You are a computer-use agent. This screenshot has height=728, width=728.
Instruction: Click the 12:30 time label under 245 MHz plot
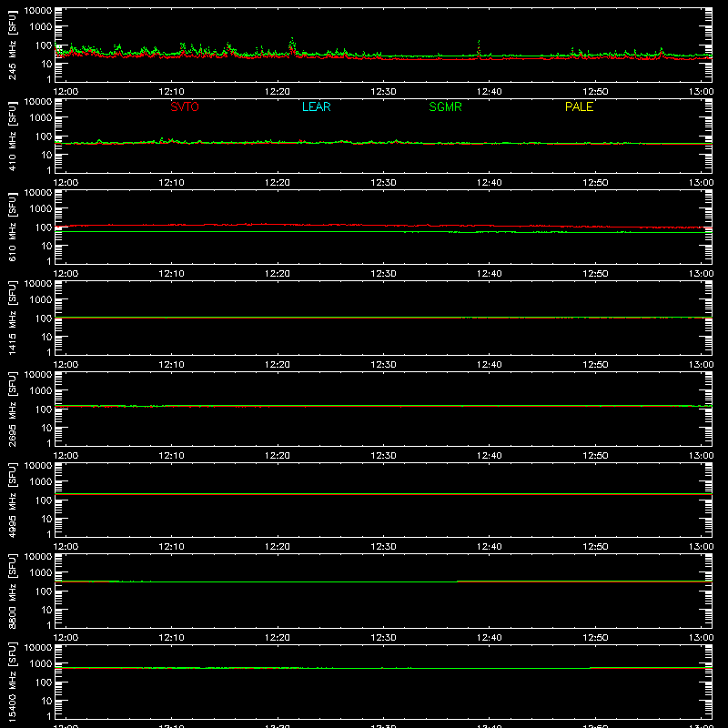pyautogui.click(x=383, y=92)
